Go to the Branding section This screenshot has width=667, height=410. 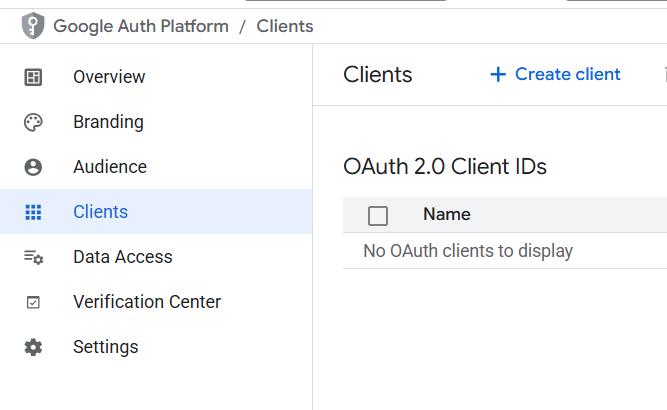(108, 122)
